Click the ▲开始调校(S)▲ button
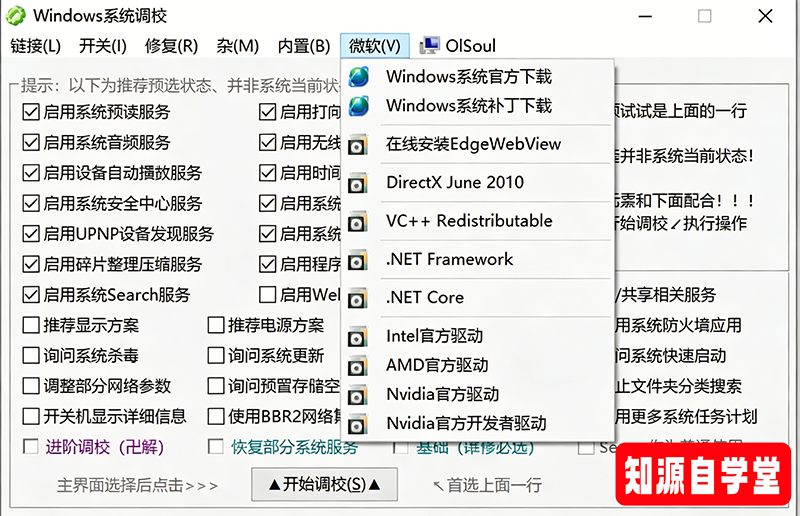This screenshot has width=800, height=516. [324, 484]
